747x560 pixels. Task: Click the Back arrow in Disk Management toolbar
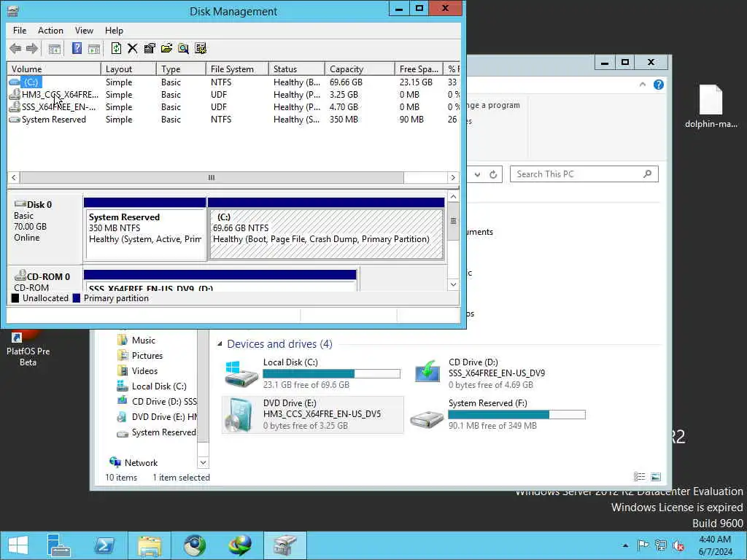click(x=15, y=48)
